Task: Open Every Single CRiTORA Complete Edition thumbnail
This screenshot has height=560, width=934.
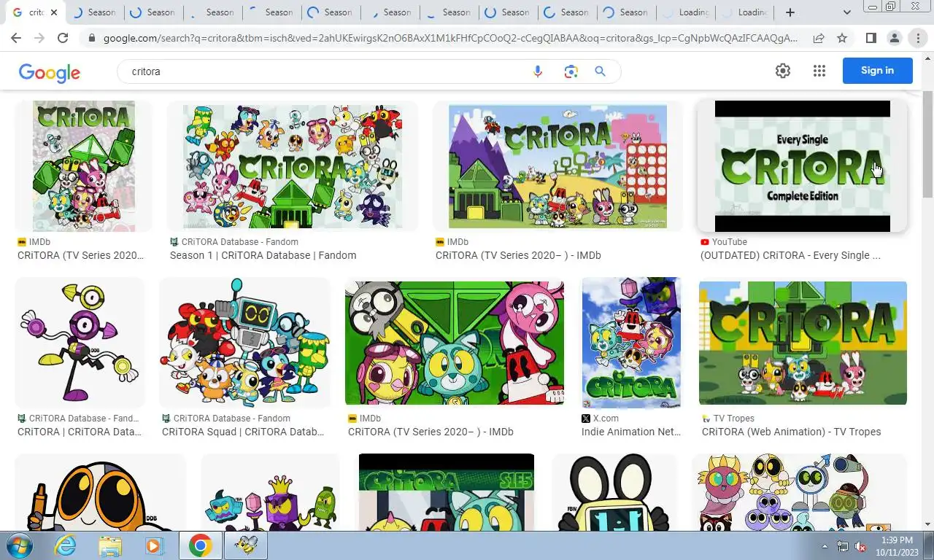Action: tap(803, 166)
